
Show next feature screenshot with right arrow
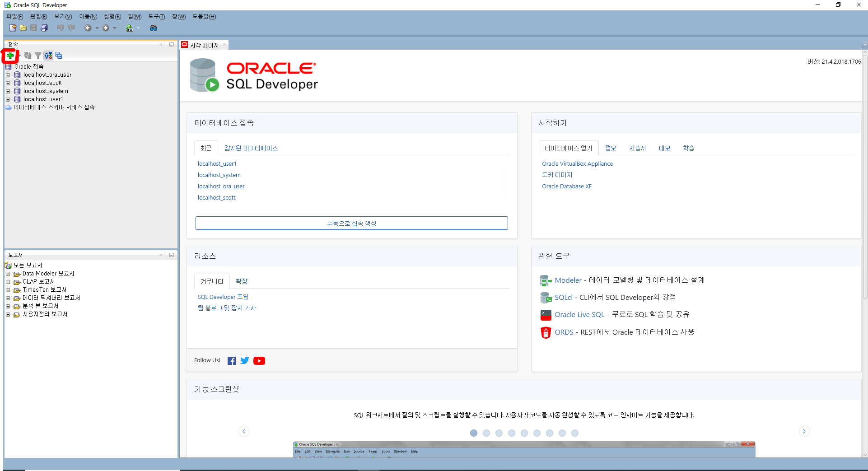(804, 431)
